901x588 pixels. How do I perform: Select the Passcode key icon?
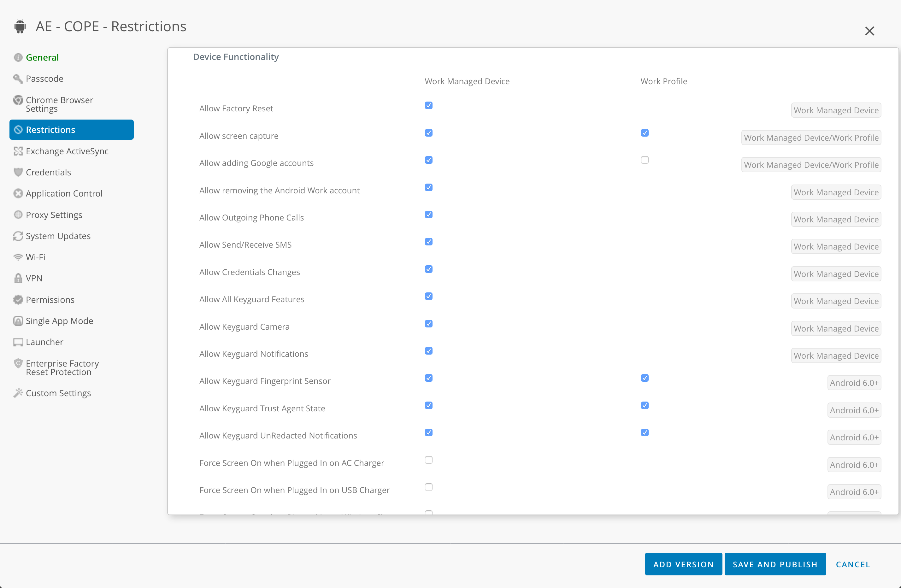pos(18,78)
